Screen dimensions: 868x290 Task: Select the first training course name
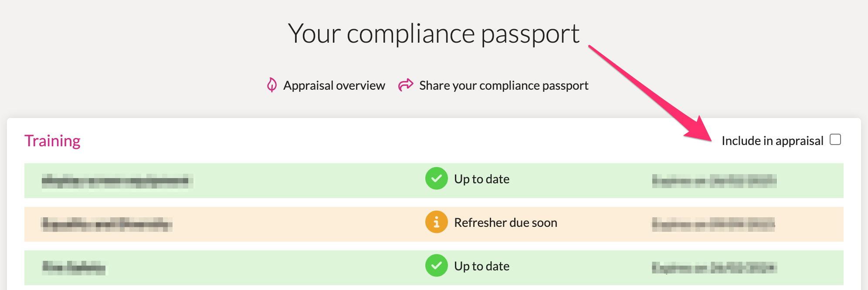117,181
